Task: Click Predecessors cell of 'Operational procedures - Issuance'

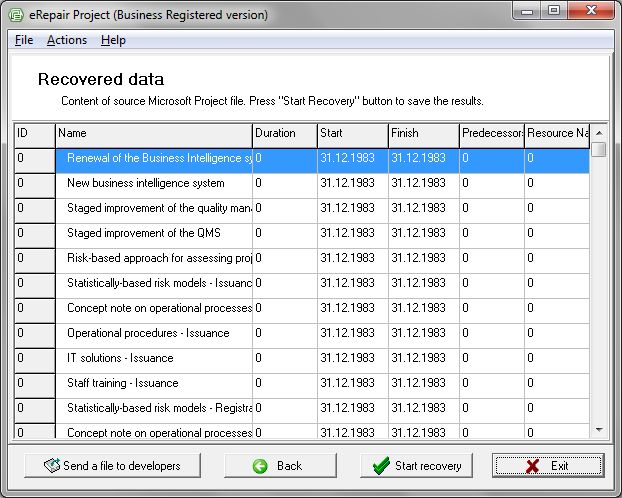Action: click(x=492, y=336)
